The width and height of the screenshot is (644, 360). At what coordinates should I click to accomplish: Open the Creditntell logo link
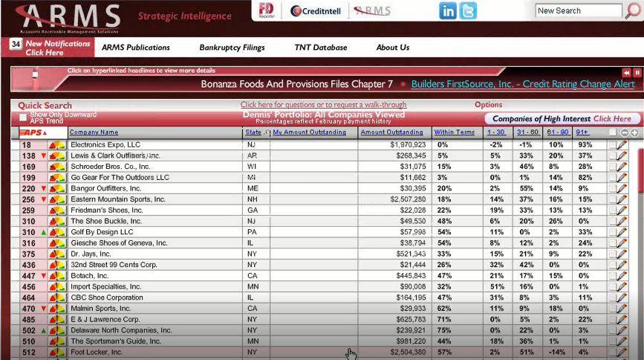click(x=316, y=11)
